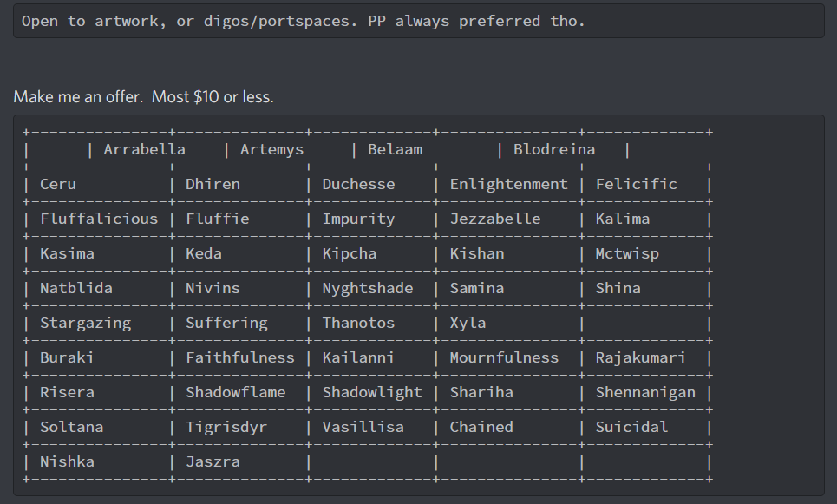Click on Mctwisp in the list
Screen dimensions: 837x504
coord(627,254)
